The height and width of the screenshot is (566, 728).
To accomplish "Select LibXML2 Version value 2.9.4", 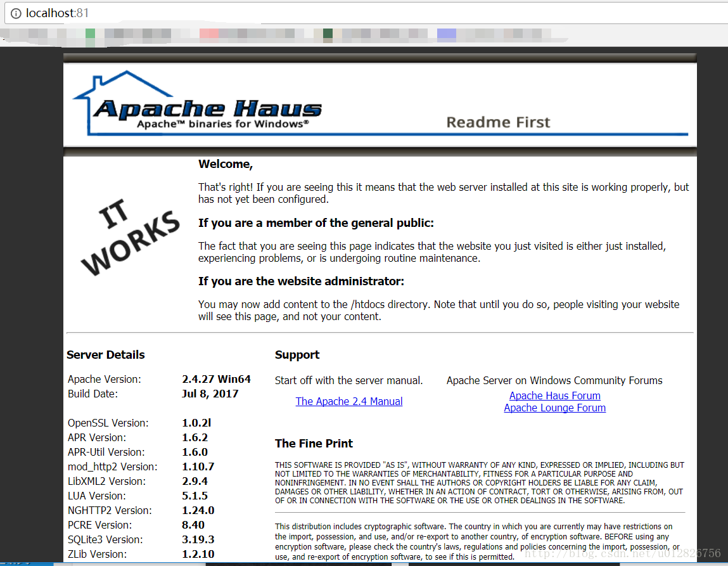I will click(195, 481).
